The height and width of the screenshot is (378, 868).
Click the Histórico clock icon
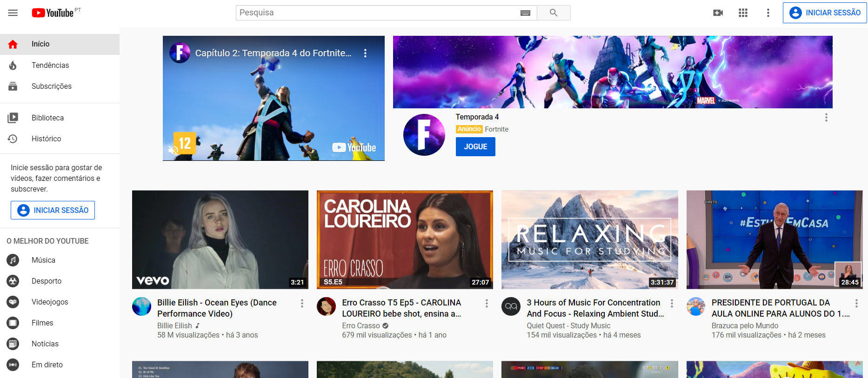coord(13,139)
